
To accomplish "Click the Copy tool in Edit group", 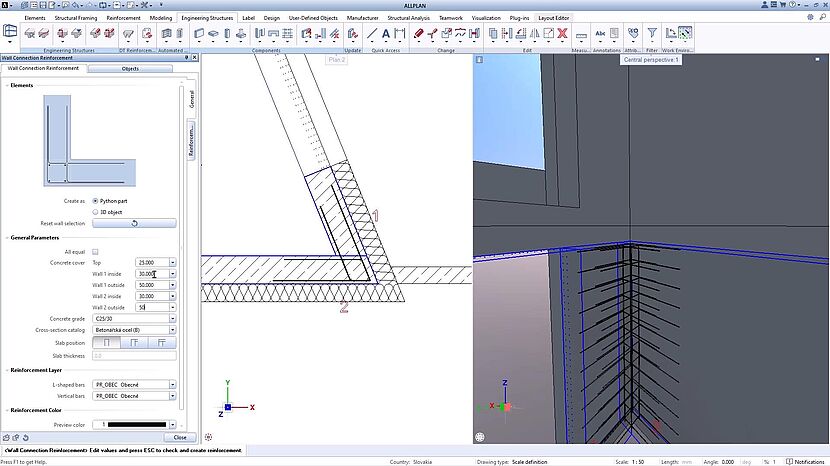I will click(493, 34).
